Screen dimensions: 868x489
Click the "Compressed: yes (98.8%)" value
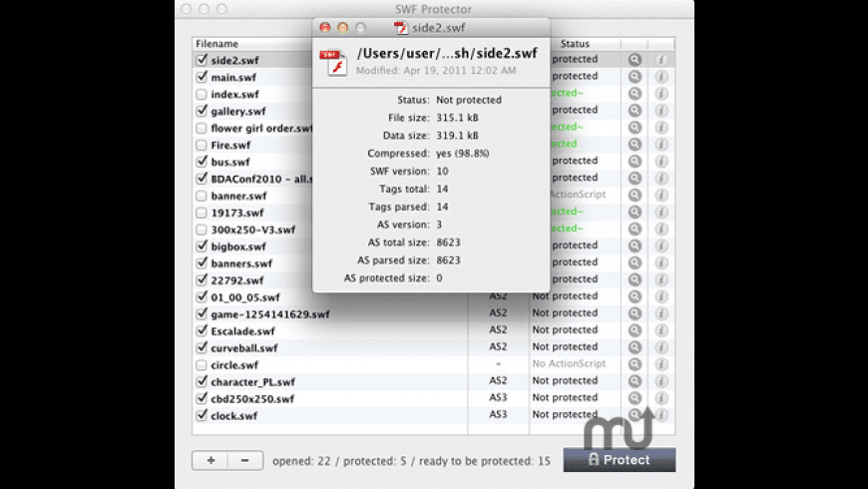(x=462, y=154)
